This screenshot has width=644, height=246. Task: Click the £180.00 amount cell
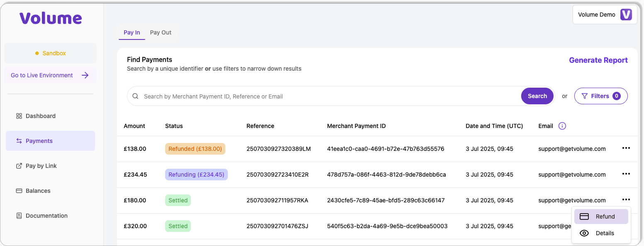[x=135, y=200]
